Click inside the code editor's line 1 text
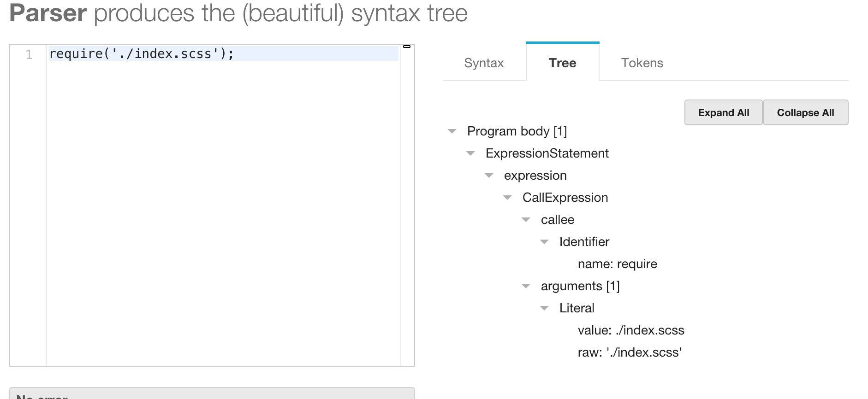This screenshot has height=399, width=868. [x=141, y=54]
